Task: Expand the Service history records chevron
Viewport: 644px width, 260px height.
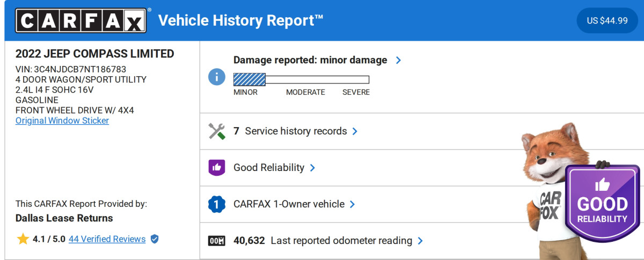Action: pos(355,131)
